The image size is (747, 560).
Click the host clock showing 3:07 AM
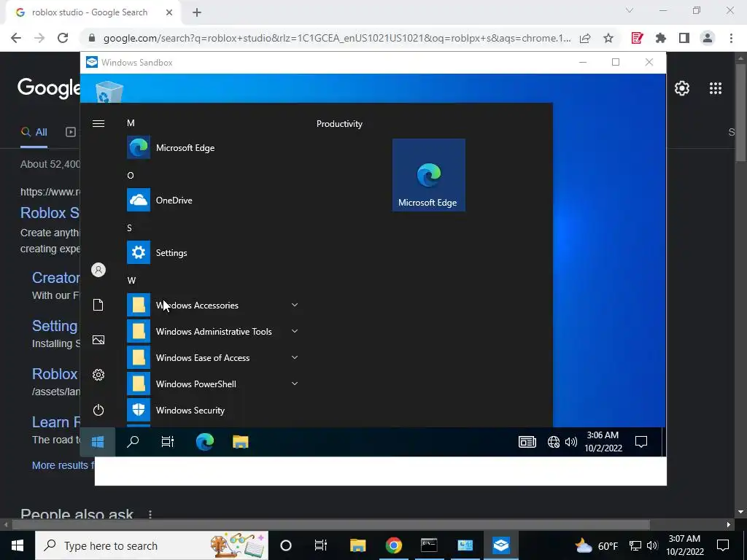coord(684,545)
